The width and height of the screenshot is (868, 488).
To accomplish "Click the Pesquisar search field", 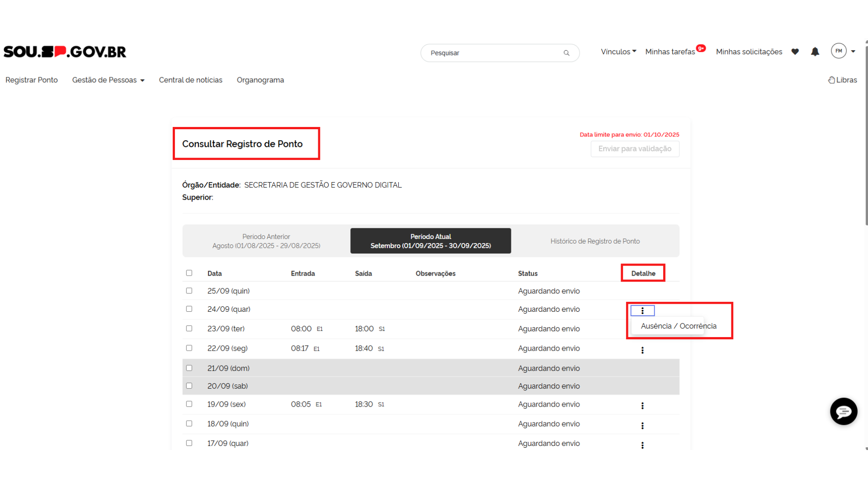I will coord(493,53).
